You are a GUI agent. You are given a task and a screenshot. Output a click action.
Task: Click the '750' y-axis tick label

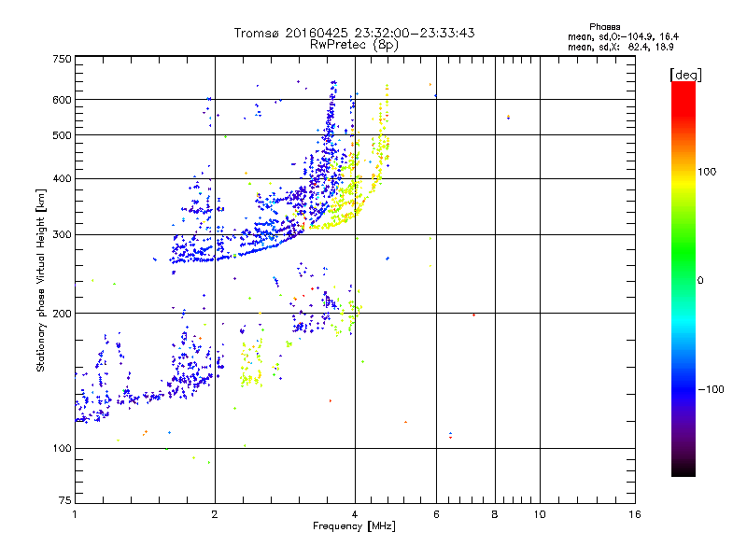(x=62, y=59)
